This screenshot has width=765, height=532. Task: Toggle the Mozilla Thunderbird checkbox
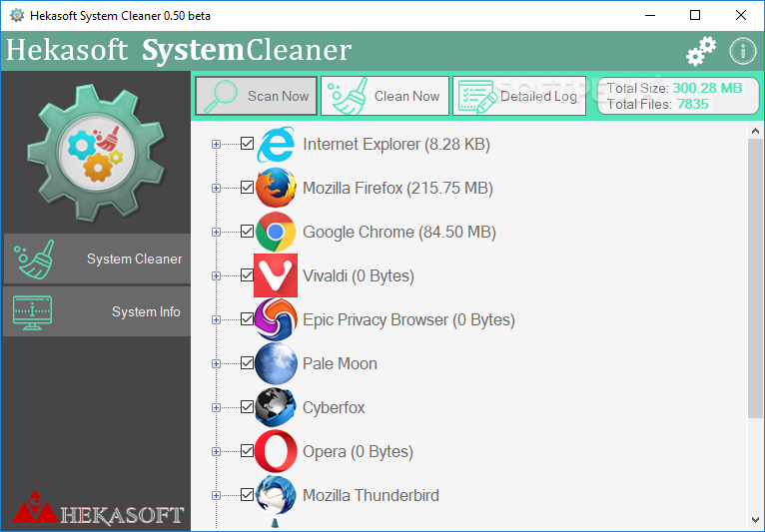[248, 494]
